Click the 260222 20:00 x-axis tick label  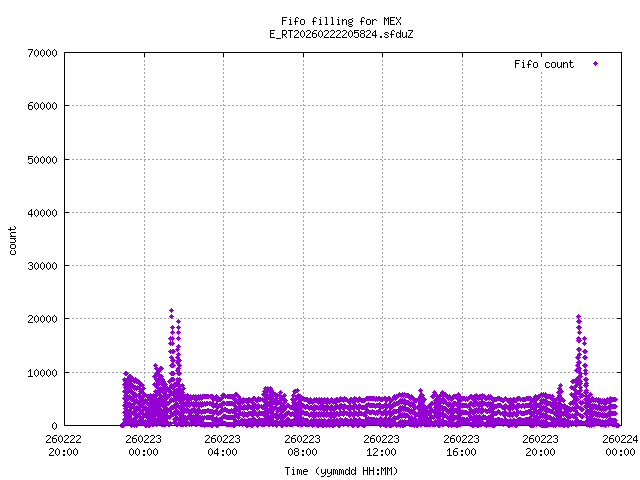(x=64, y=444)
